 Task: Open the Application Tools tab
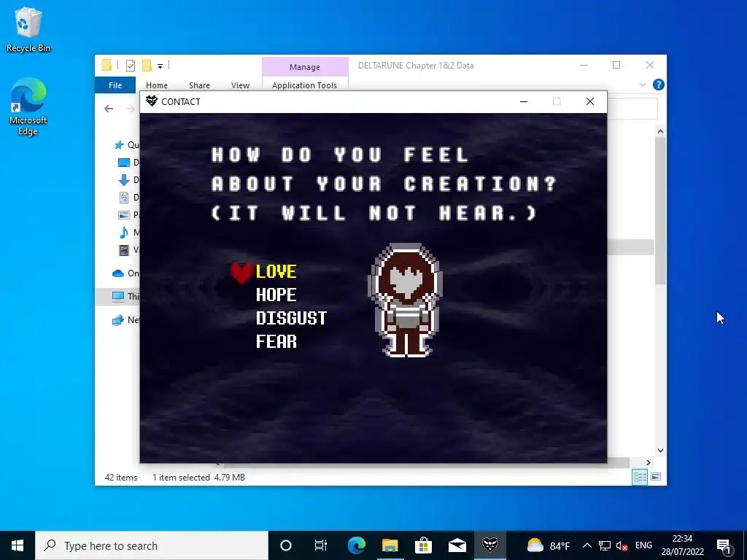304,85
